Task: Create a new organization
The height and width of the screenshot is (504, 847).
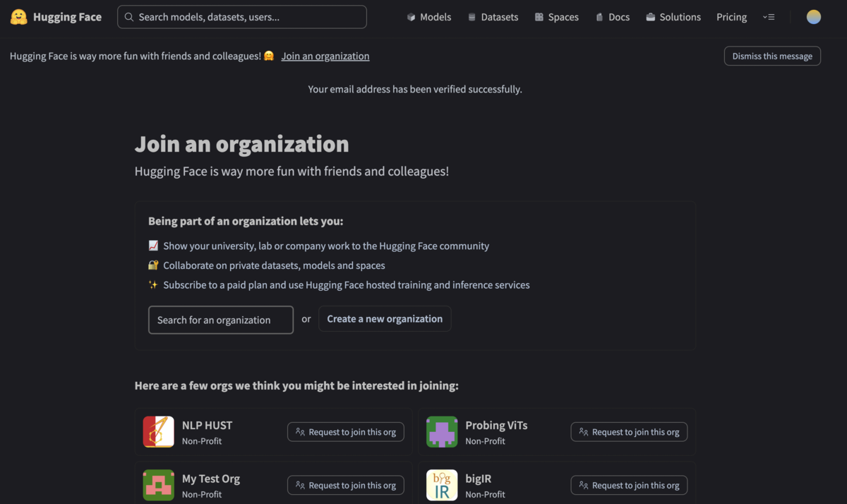Action: 385,319
